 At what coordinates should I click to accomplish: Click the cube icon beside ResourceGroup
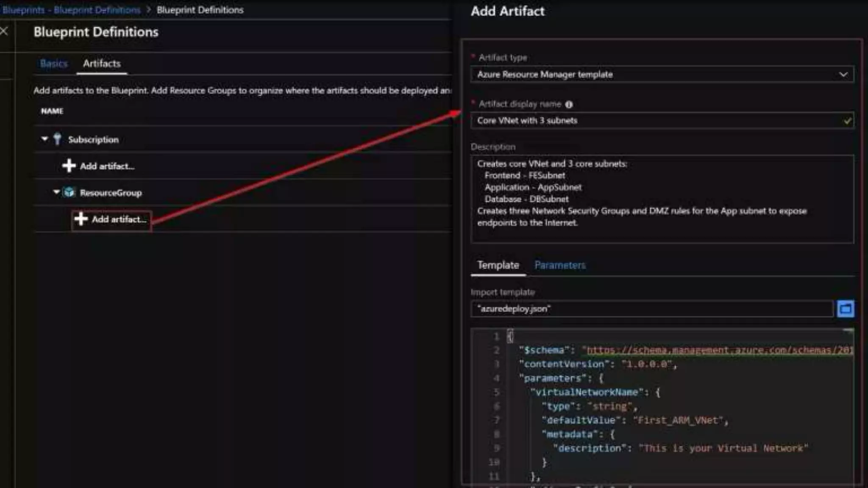point(69,192)
